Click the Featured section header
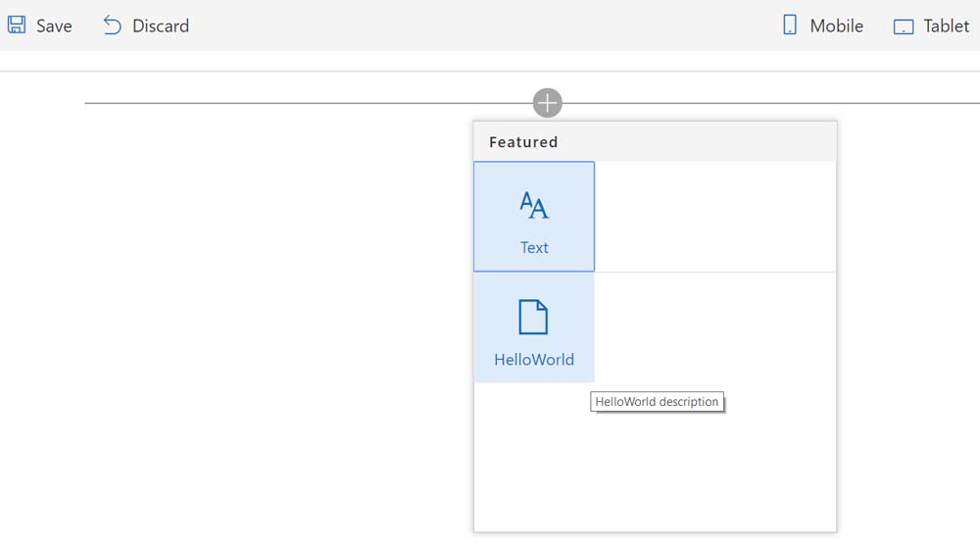 (523, 142)
